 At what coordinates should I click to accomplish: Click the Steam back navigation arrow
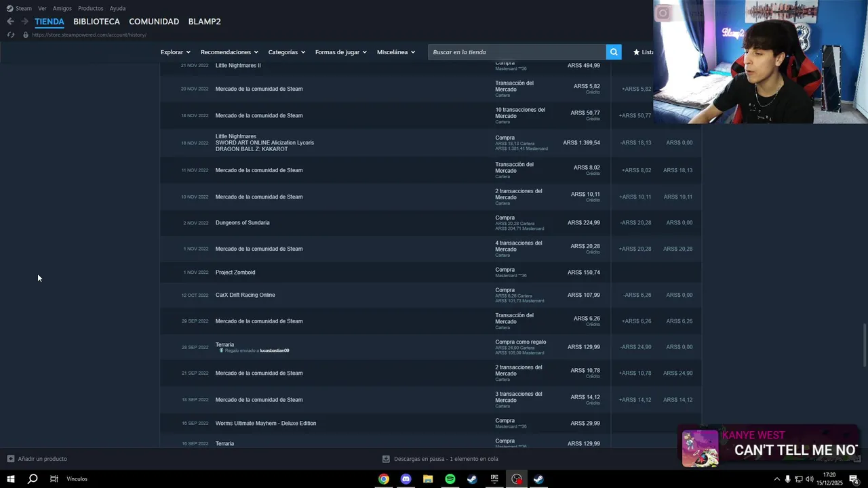[x=10, y=22]
